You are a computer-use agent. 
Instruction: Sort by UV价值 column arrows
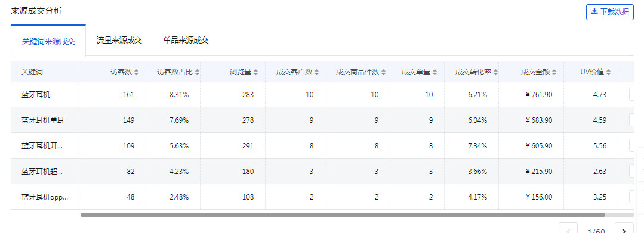click(608, 72)
